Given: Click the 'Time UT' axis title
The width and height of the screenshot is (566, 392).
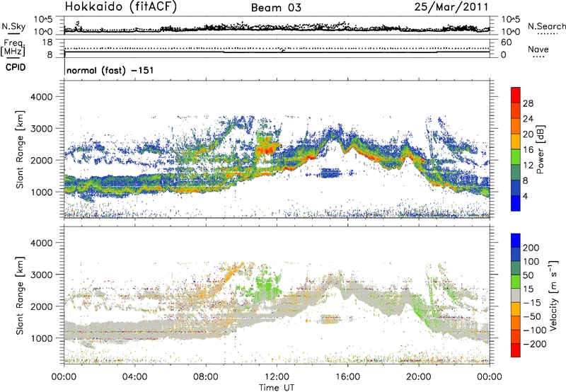Looking at the screenshot, I should [x=277, y=388].
